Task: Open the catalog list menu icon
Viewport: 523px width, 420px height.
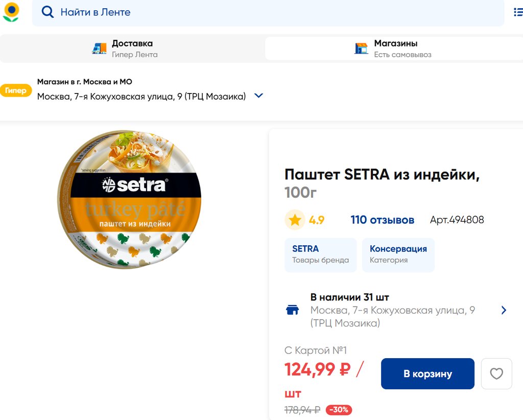Action: point(517,12)
